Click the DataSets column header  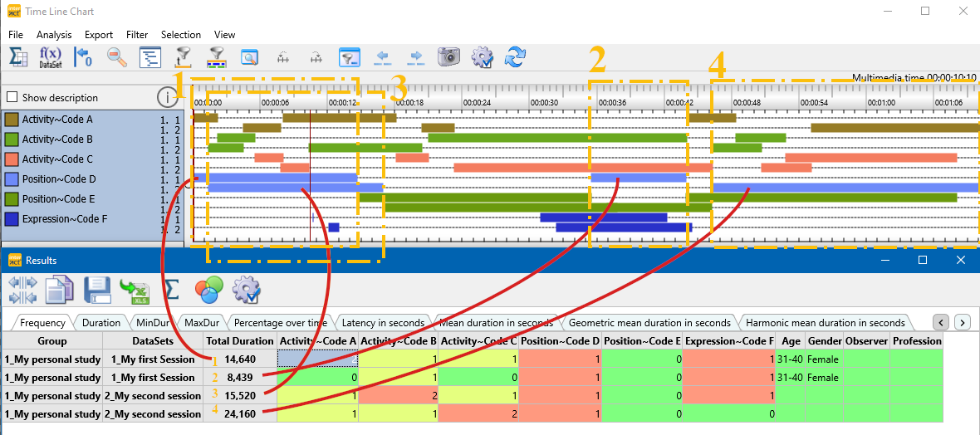(153, 340)
